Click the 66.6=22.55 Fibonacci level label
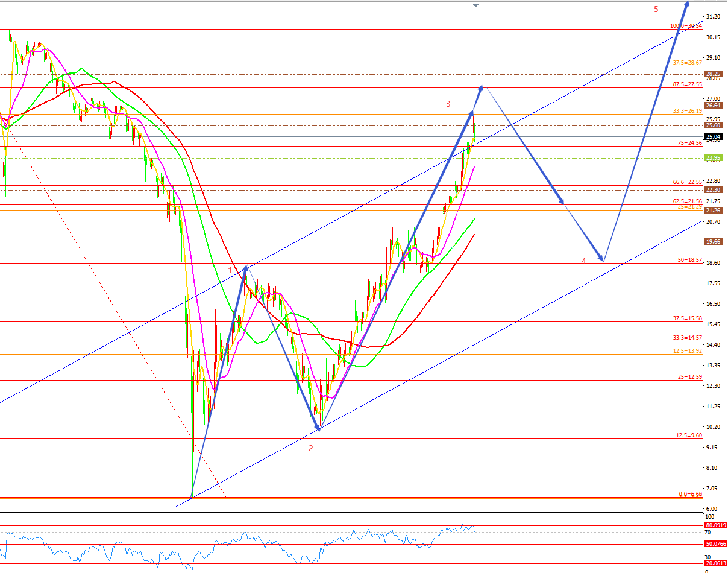 coord(688,182)
